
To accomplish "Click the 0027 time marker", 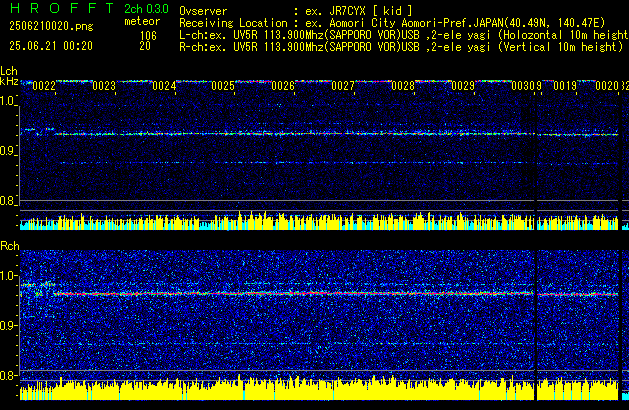I will 343,86.
